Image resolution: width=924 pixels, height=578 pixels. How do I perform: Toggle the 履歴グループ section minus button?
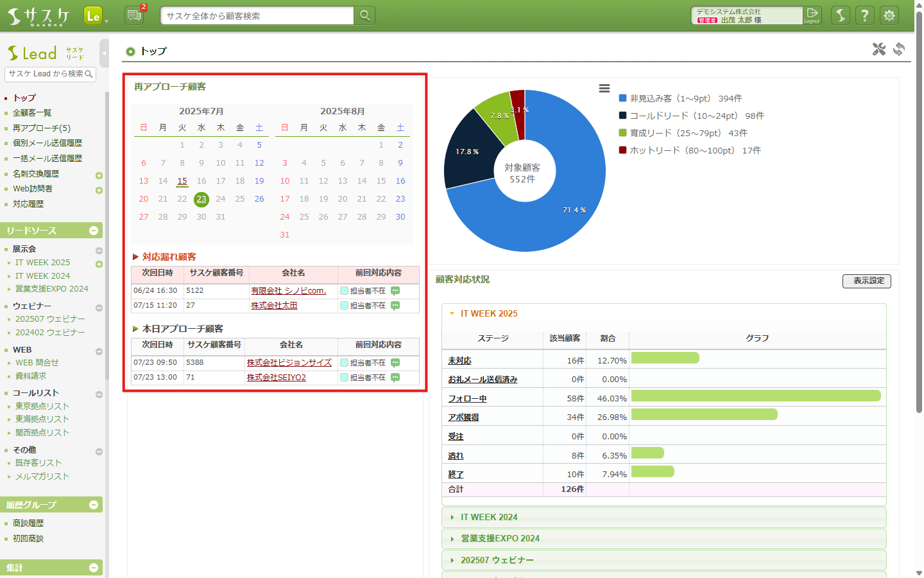(94, 505)
